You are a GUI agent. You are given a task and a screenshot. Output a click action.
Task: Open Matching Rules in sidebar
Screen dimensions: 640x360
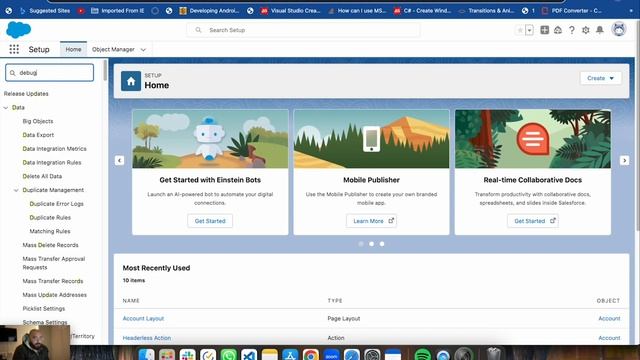(x=50, y=231)
